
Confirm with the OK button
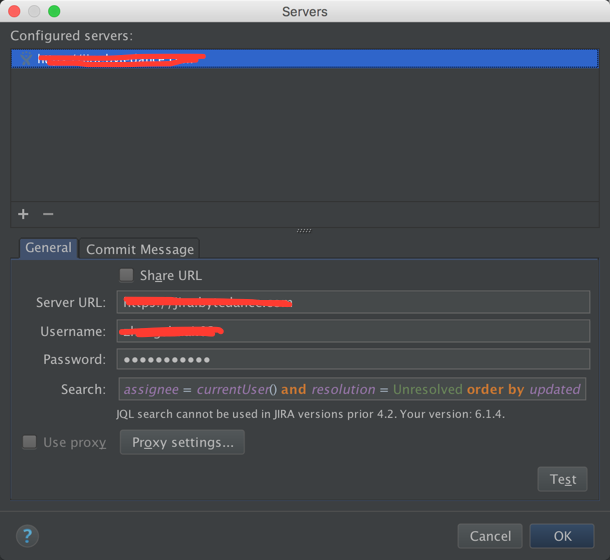(562, 536)
